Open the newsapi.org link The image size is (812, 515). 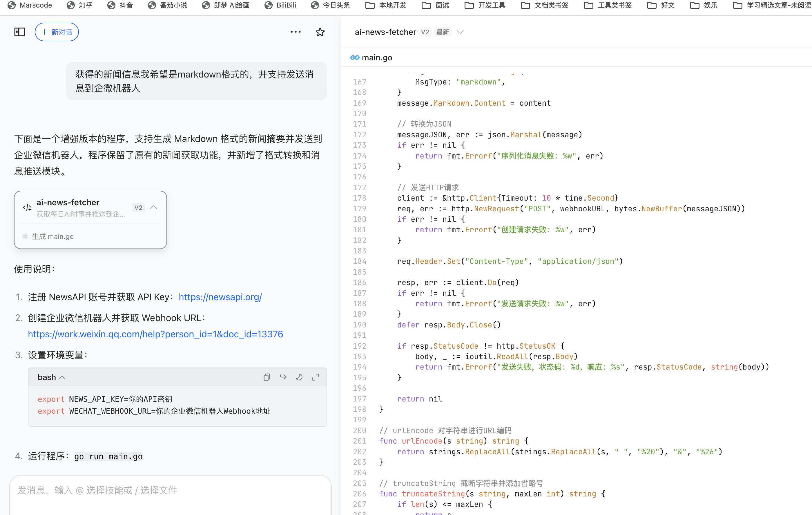[220, 297]
